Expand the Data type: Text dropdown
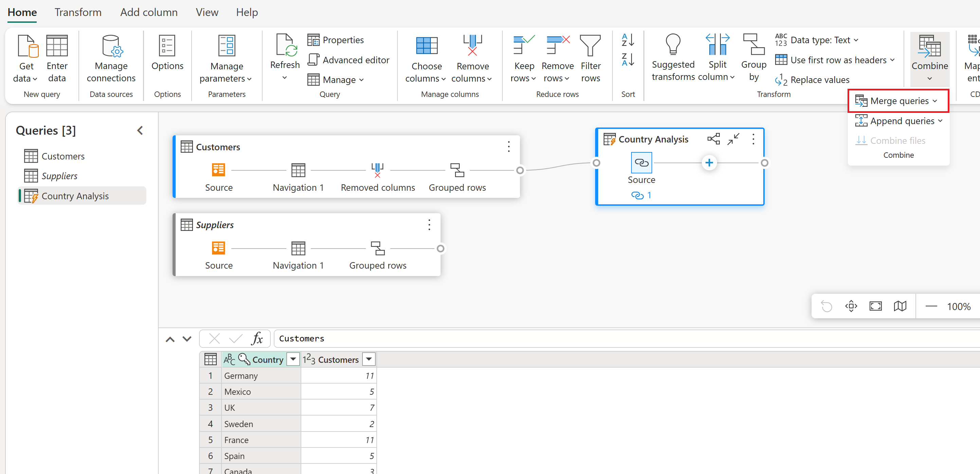The width and height of the screenshot is (980, 474). click(856, 40)
